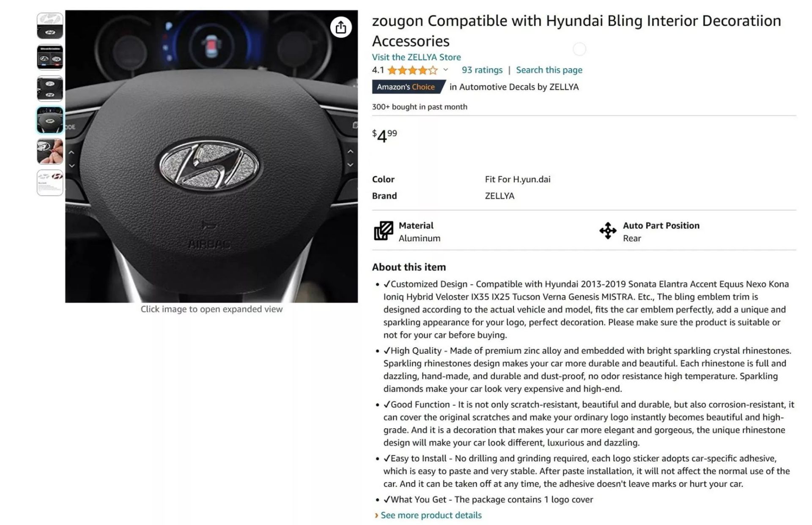Select the second product thumbnail
This screenshot has height=525, width=812.
(50, 57)
